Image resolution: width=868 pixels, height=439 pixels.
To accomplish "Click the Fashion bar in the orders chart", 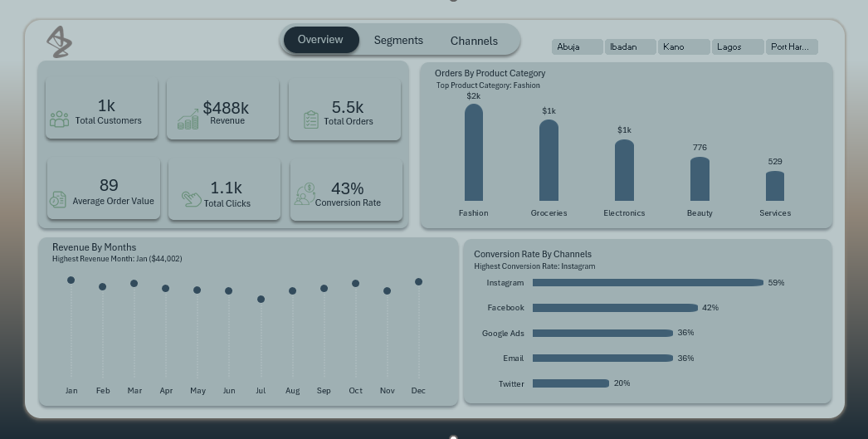I will (473, 154).
